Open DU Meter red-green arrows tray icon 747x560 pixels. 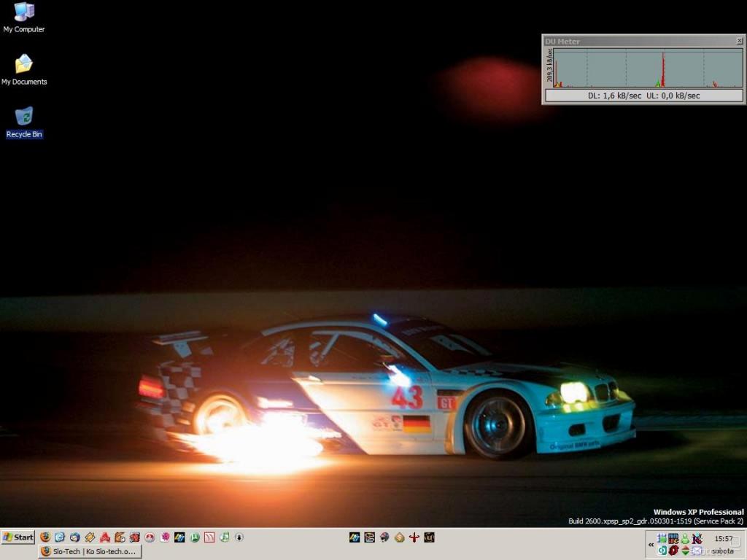685,551
